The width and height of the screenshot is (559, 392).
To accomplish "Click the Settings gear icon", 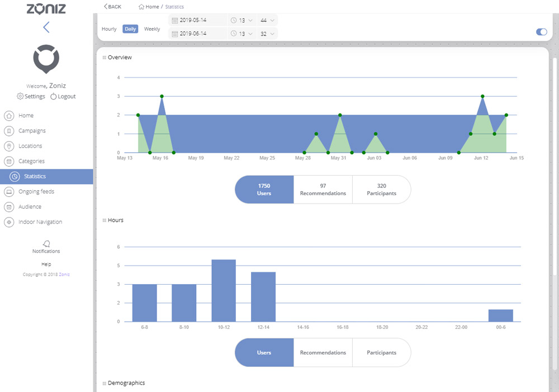I will (x=21, y=97).
